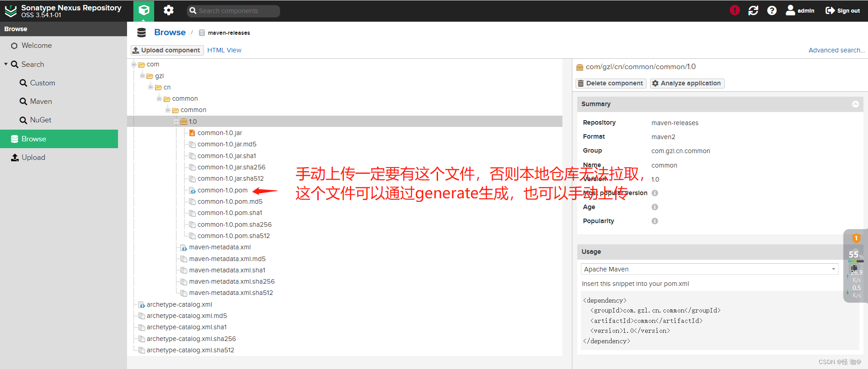Image resolution: width=868 pixels, height=369 pixels.
Task: Click the Upload component button
Action: [x=167, y=50]
